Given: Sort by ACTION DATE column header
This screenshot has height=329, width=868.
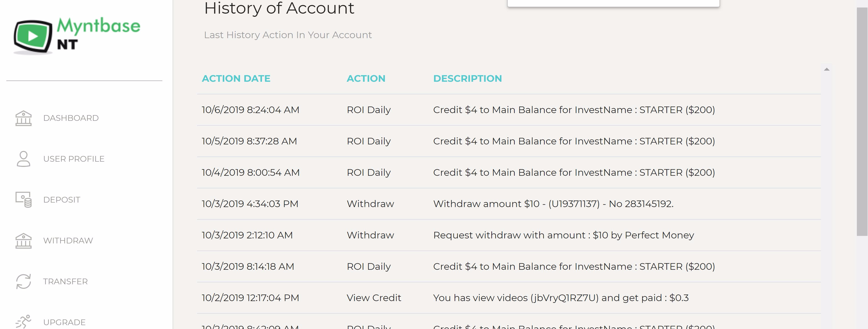Looking at the screenshot, I should (236, 79).
